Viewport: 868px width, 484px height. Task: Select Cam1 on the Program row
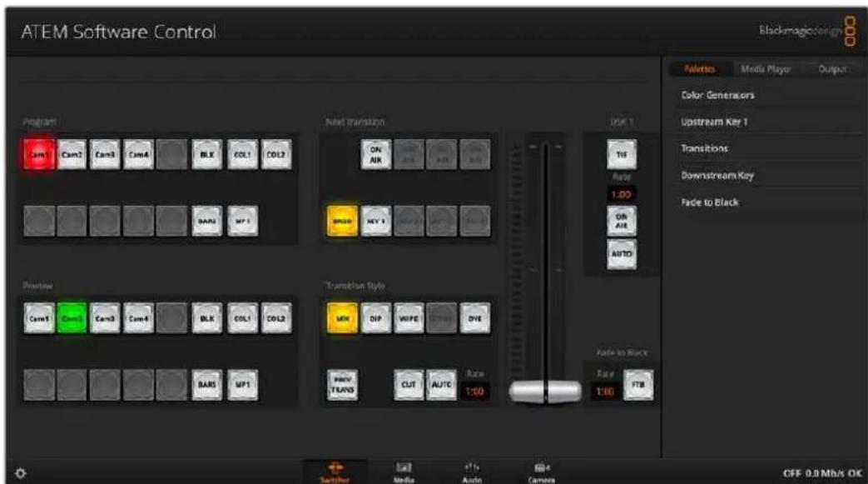tap(39, 155)
